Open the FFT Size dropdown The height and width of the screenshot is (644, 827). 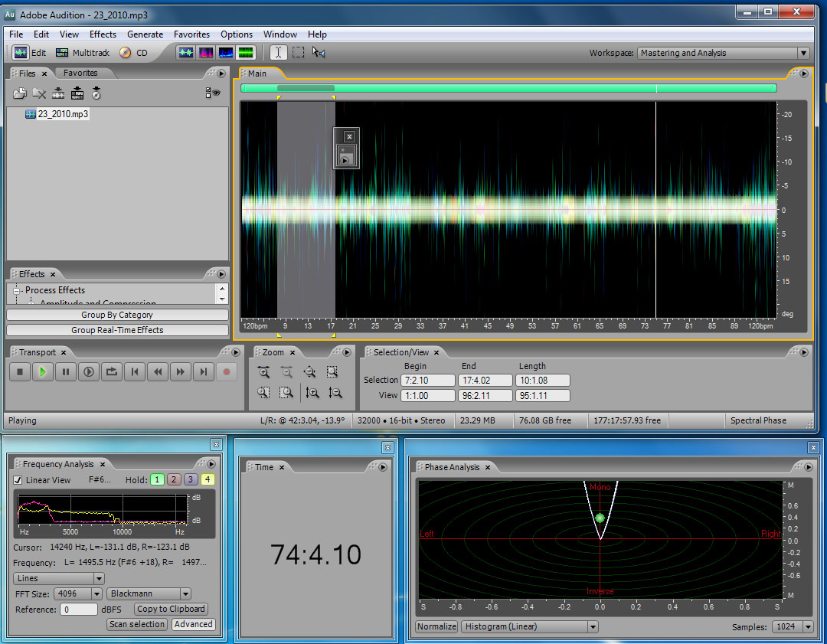pos(96,594)
